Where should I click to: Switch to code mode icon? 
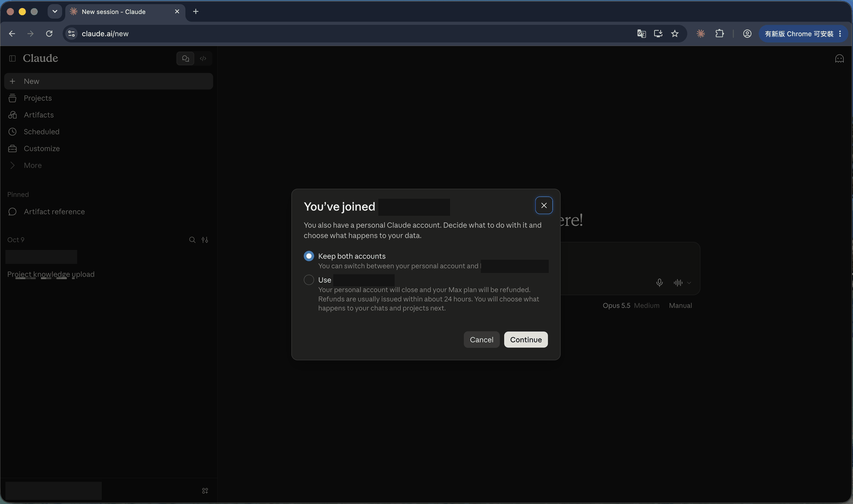pos(203,58)
